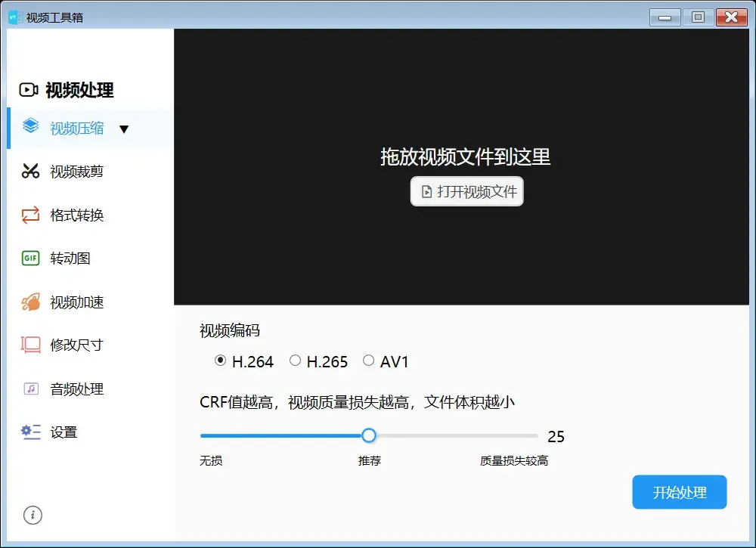Select the H.265 codec radio button
The height and width of the screenshot is (548, 756).
click(295, 361)
